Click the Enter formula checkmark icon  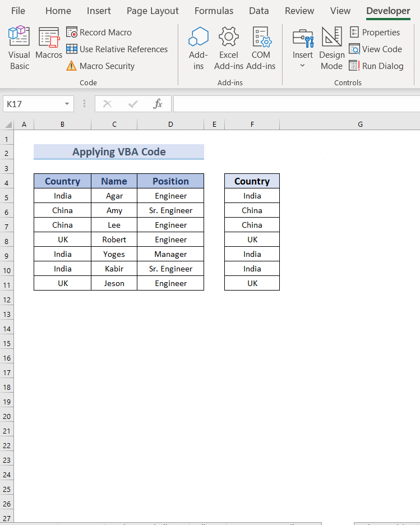click(133, 104)
